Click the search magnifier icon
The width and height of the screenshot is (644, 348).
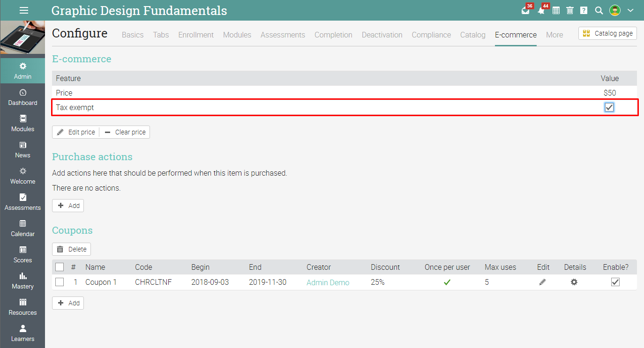(x=599, y=10)
